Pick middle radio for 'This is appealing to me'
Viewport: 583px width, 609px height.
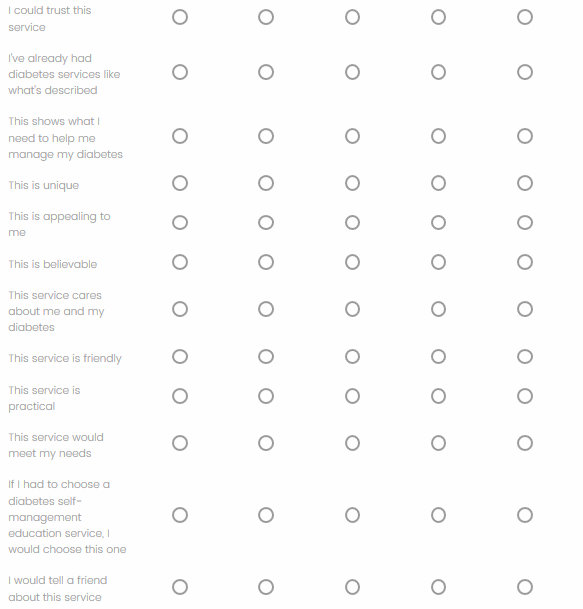click(x=352, y=223)
